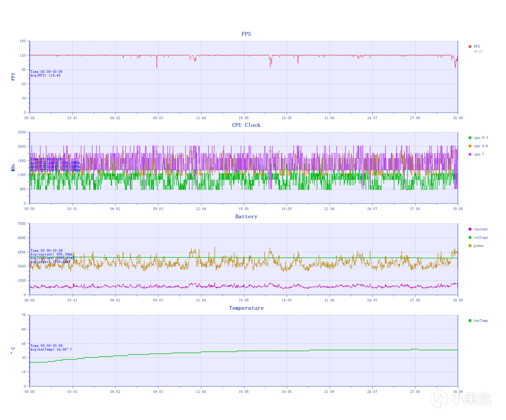
Task: Click the green voltage legend swatch
Action: coord(470,237)
